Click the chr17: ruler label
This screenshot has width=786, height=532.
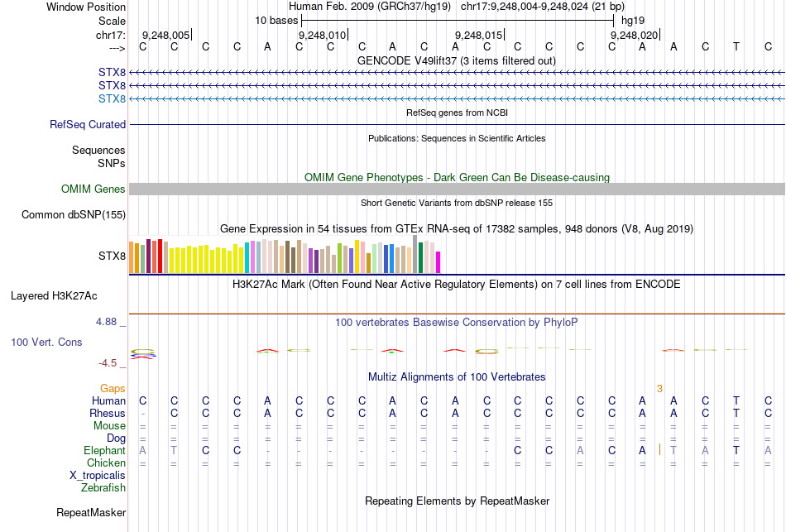[x=111, y=35]
